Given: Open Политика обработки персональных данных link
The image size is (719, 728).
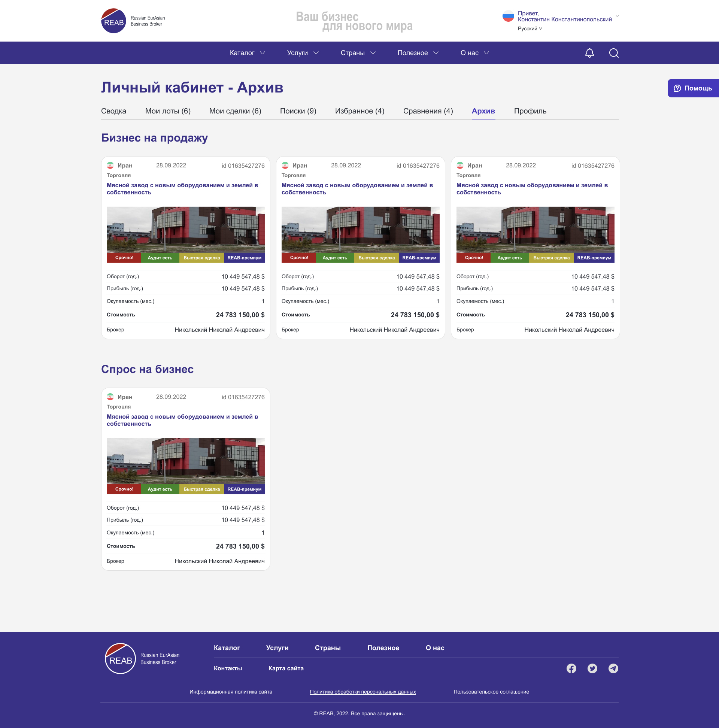Looking at the screenshot, I should tap(362, 692).
